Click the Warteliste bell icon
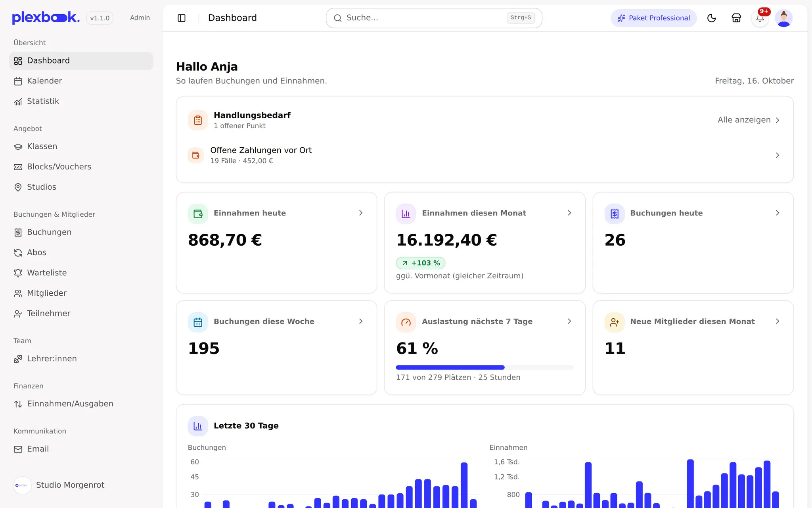The image size is (812, 508). (18, 273)
